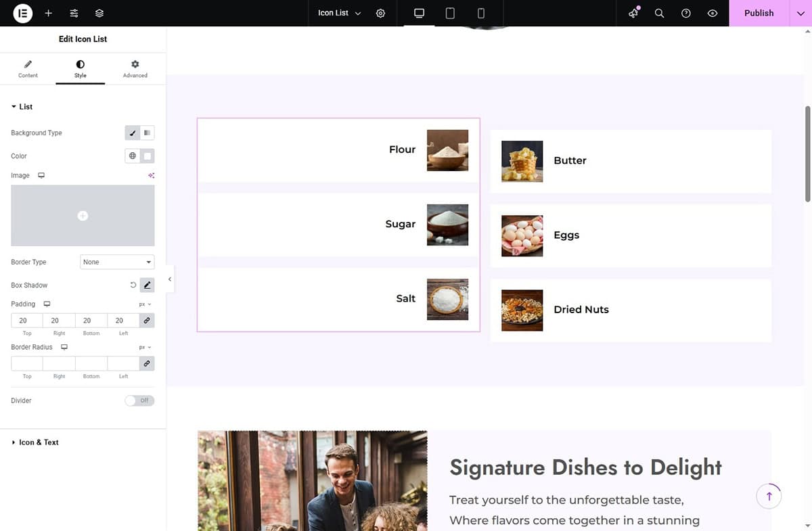Image resolution: width=812 pixels, height=531 pixels.
Task: Click the Padding Right input
Action: (59, 321)
